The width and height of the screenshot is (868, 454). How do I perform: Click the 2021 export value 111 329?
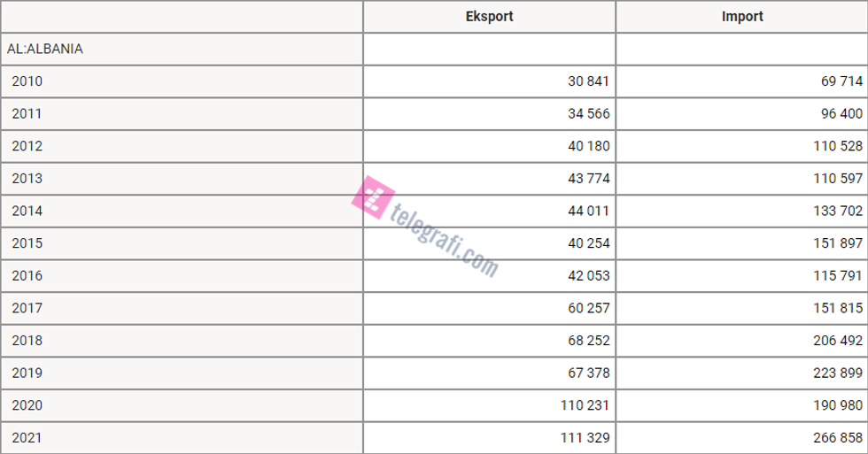tap(585, 438)
